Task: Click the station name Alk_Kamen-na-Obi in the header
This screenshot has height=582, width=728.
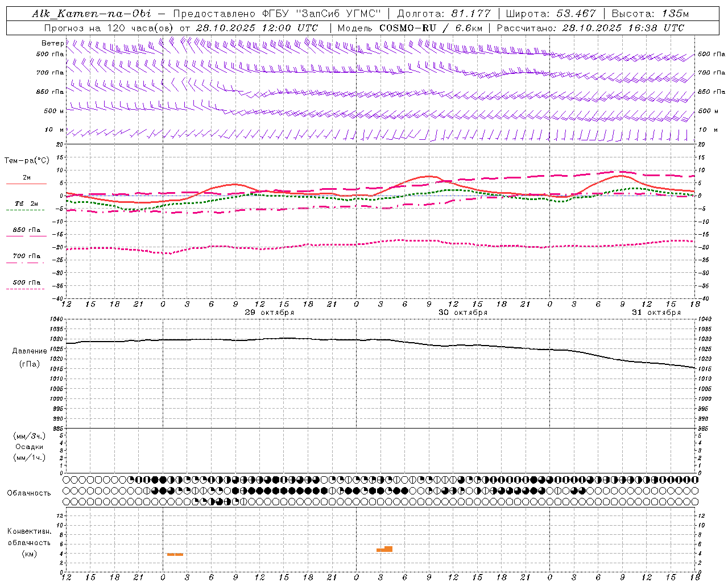Action: click(x=92, y=14)
